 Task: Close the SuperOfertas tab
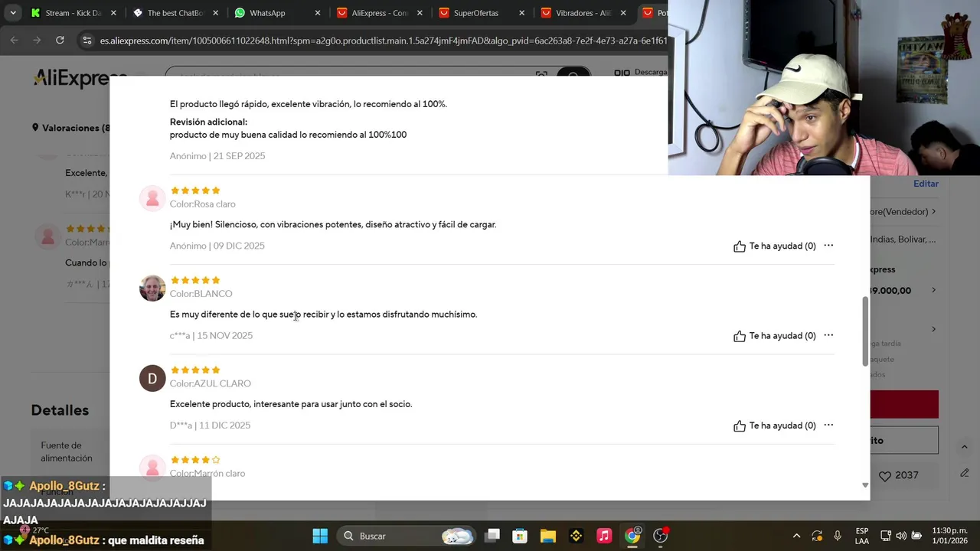pos(522,13)
